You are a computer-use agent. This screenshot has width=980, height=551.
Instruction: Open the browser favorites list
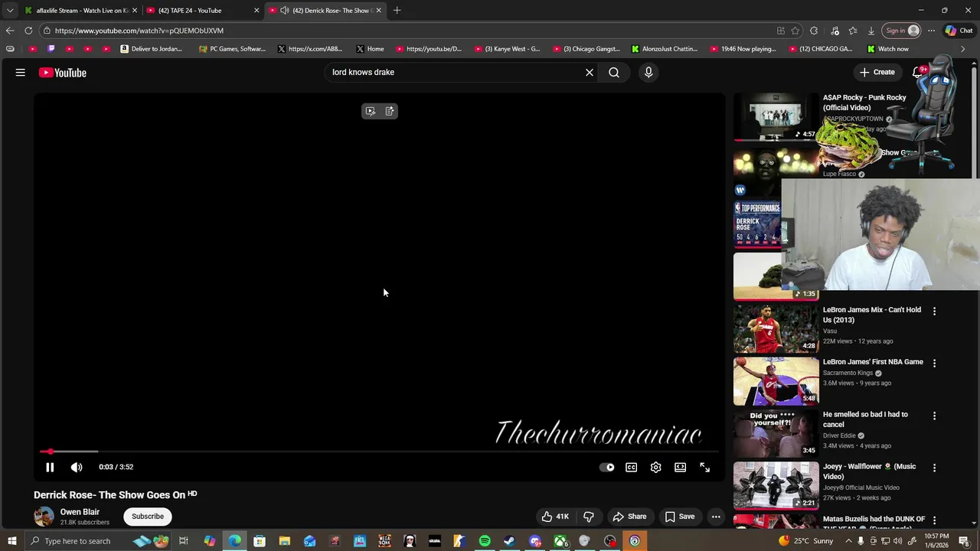(853, 31)
